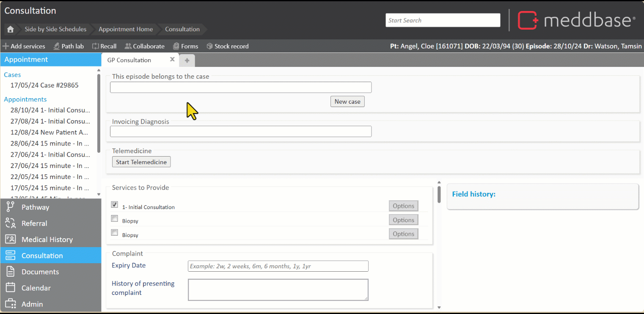Tick the first Biopsy checkbox
The height and width of the screenshot is (314, 644).
[114, 219]
